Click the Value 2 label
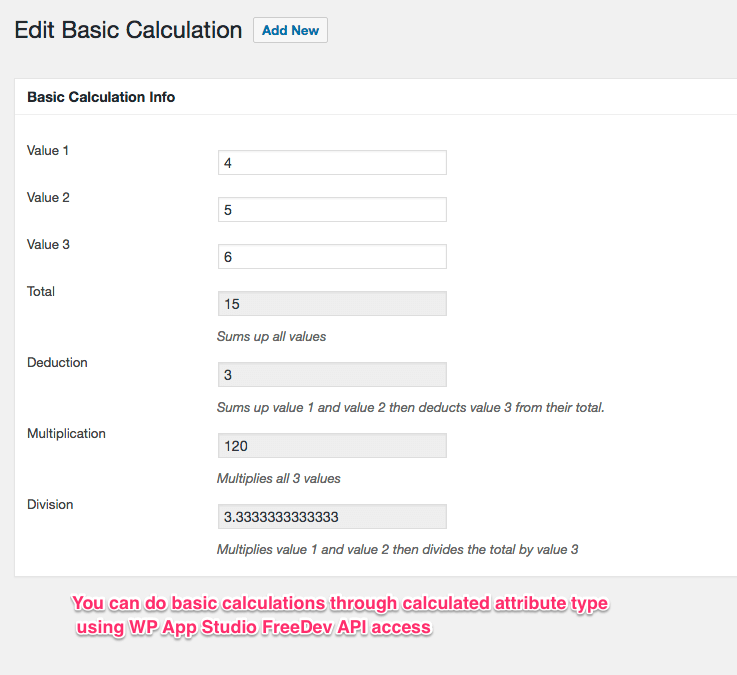 pos(48,197)
